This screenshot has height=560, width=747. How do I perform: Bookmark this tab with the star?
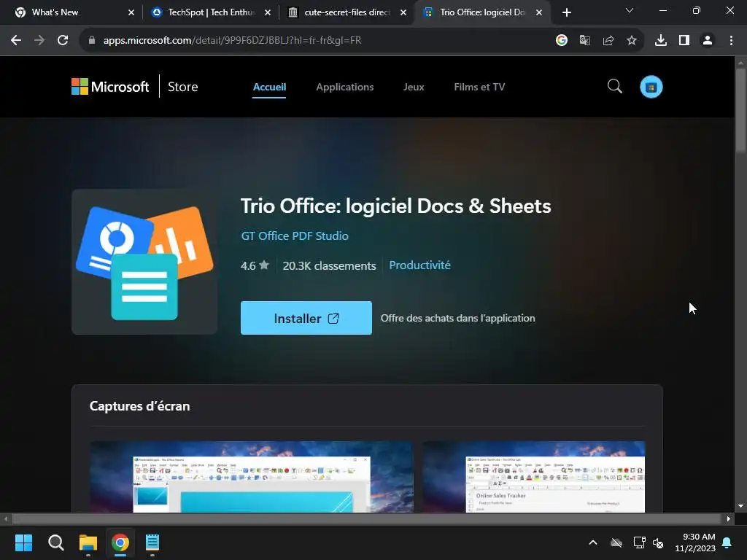[x=632, y=41]
